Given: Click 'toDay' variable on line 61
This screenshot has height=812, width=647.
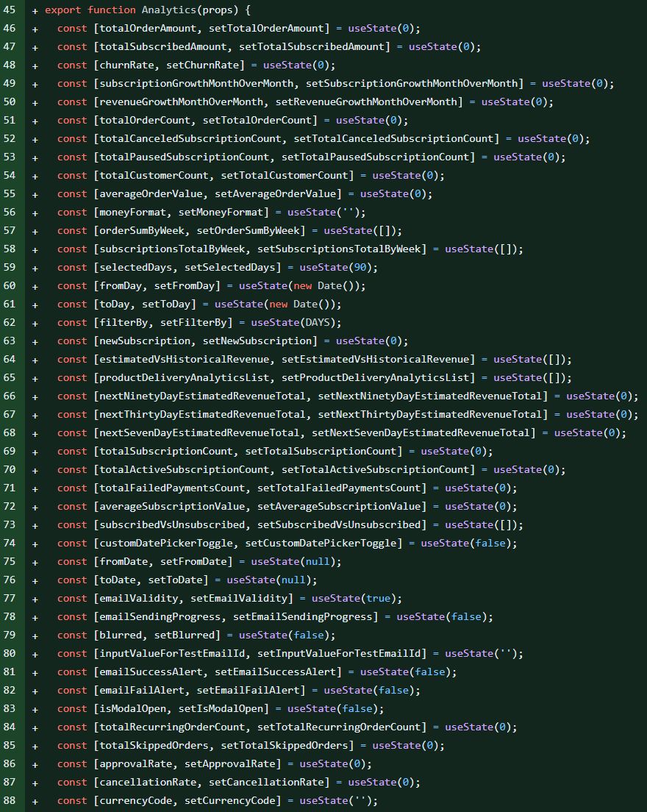Looking at the screenshot, I should [115, 304].
